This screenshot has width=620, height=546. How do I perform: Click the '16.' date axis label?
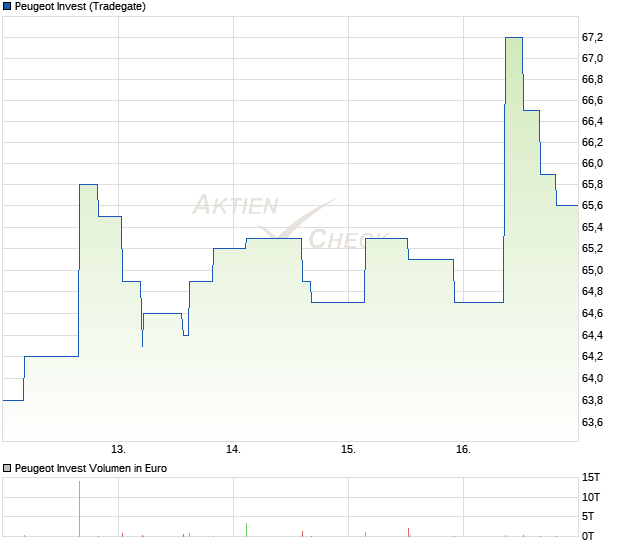[463, 449]
